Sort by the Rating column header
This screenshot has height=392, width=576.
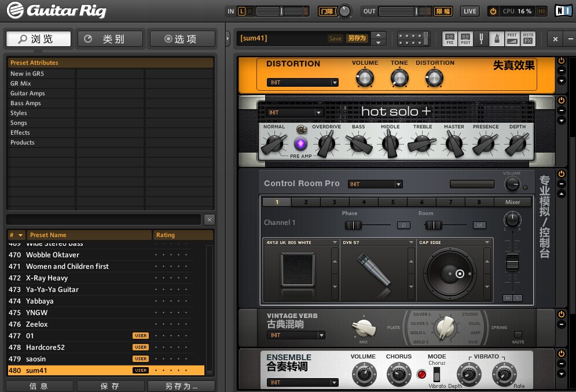click(183, 235)
